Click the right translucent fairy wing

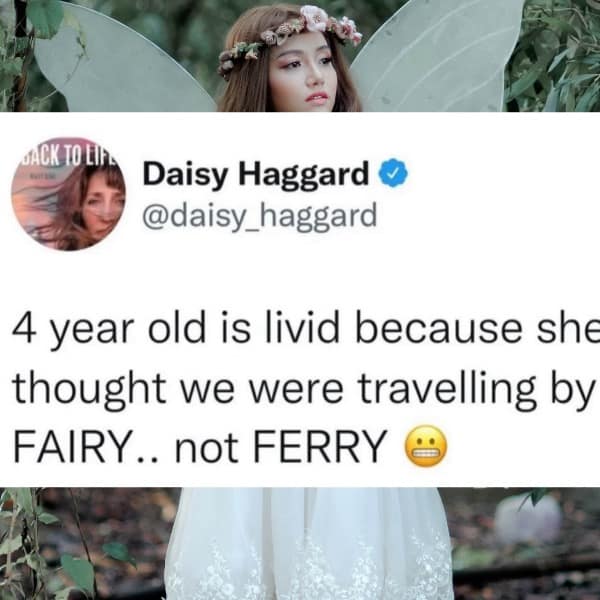(436, 57)
